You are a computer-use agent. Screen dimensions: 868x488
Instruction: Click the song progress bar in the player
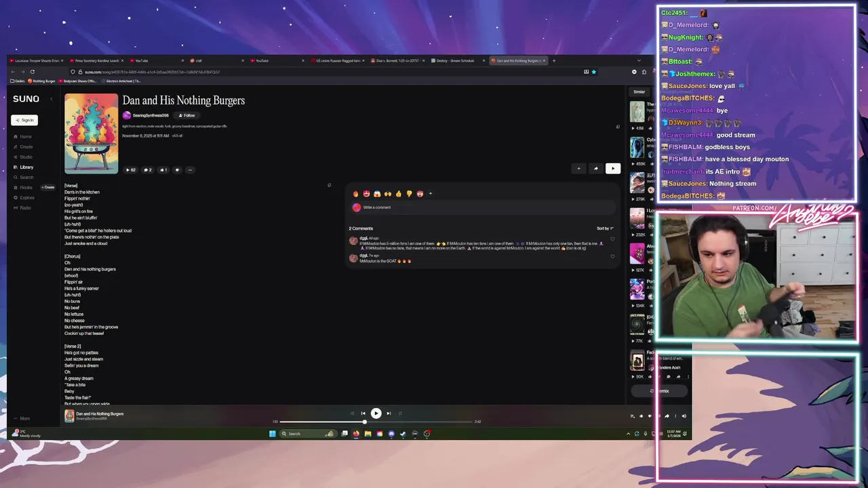(x=376, y=422)
